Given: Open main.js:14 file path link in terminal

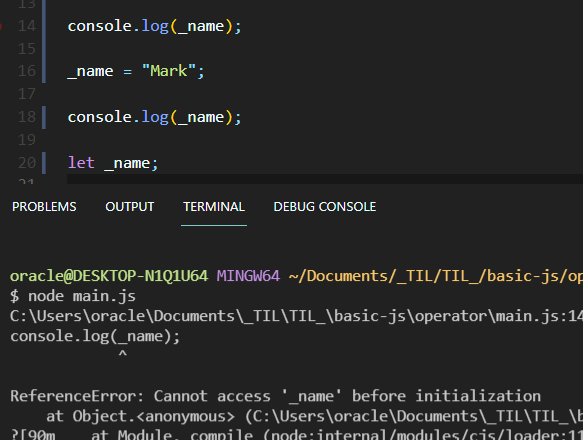Looking at the screenshot, I should 296,316.
